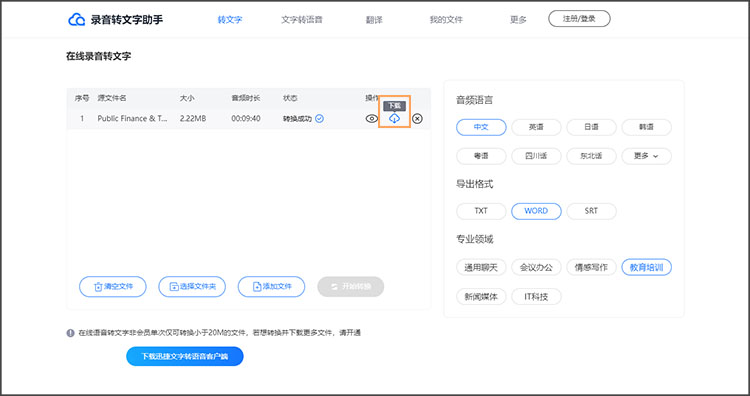Image resolution: width=750 pixels, height=396 pixels.
Task: Click the 在线录音转文字 heading
Action: pos(99,56)
